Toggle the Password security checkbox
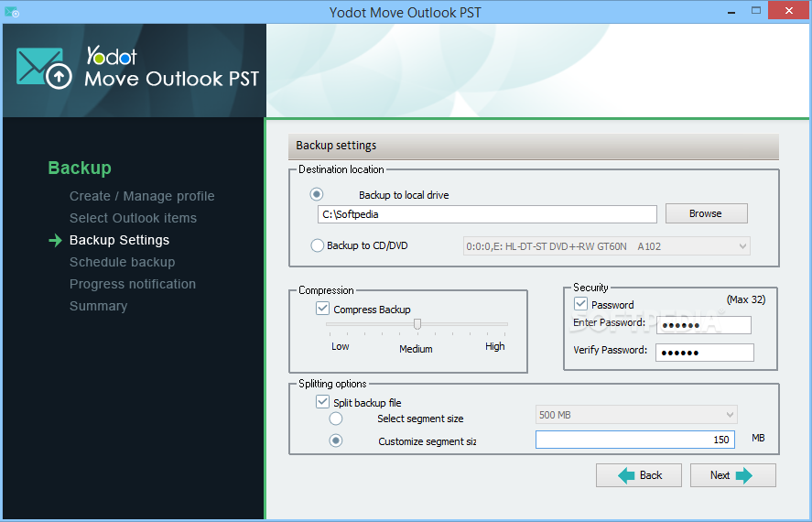 (x=580, y=303)
